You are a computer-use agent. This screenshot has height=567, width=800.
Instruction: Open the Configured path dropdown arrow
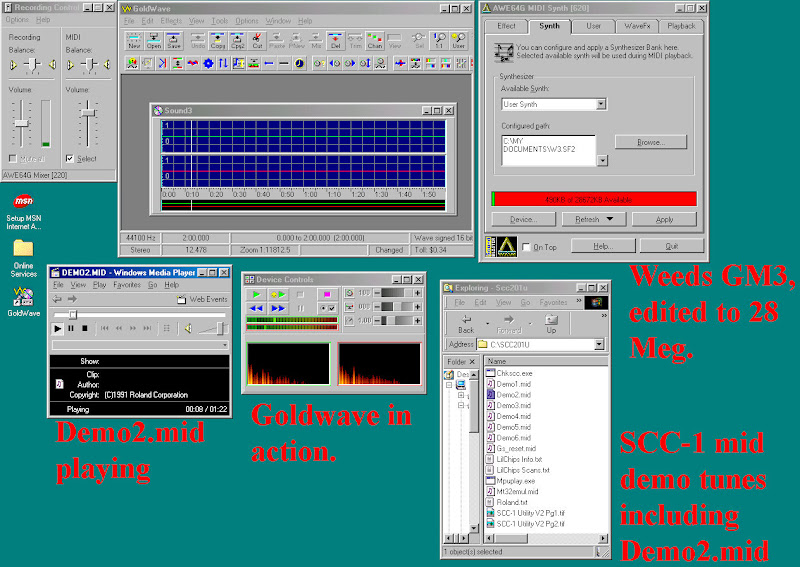pyautogui.click(x=603, y=161)
